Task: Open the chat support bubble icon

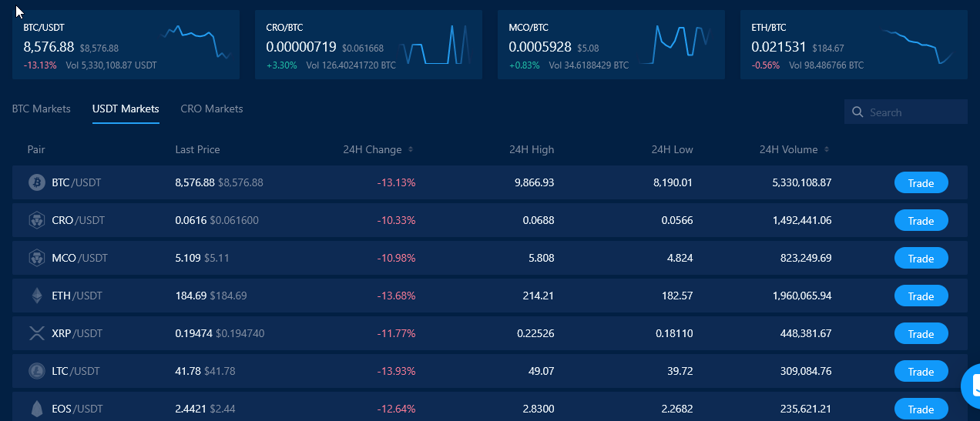Action: point(971,386)
